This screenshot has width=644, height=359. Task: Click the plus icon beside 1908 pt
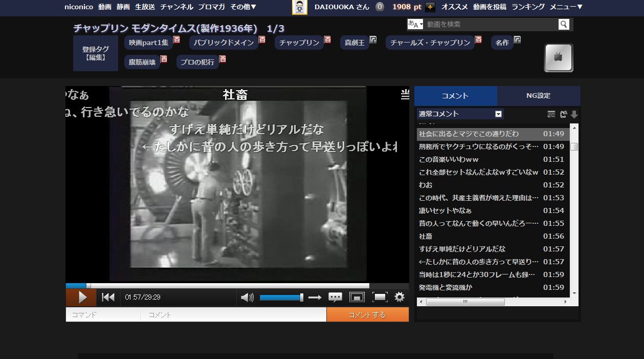pos(430,7)
